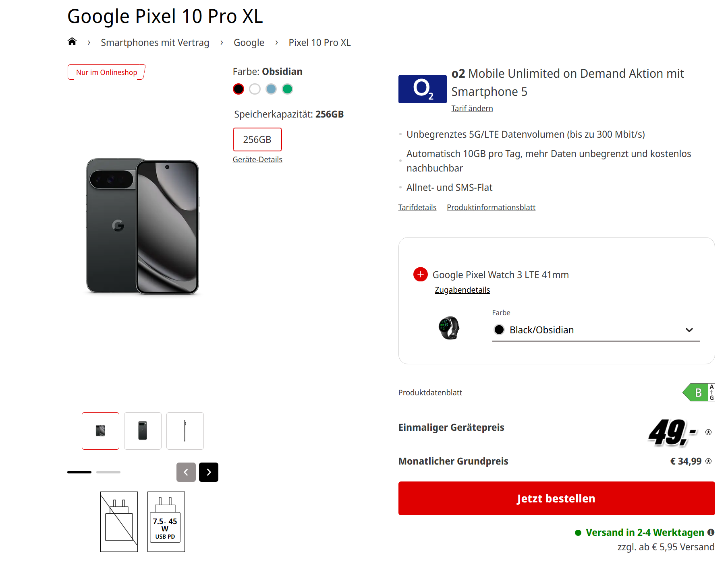This screenshot has height=564, width=728.
Task: Open the watch Farbe Black/Obsidian dropdown
Action: (x=595, y=330)
